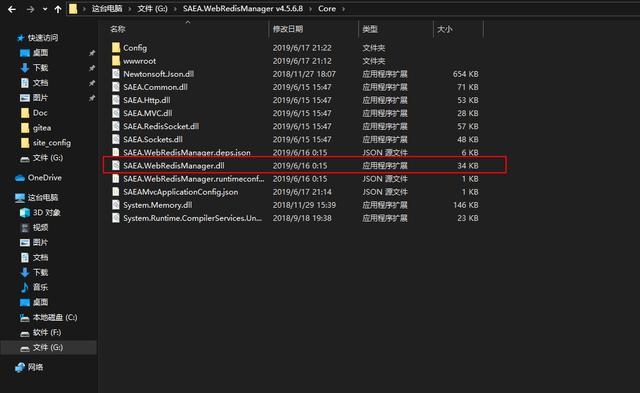This screenshot has height=393, width=640.
Task: Click System.Runtime.CompilerServices.Un... file icon
Action: (x=116, y=218)
